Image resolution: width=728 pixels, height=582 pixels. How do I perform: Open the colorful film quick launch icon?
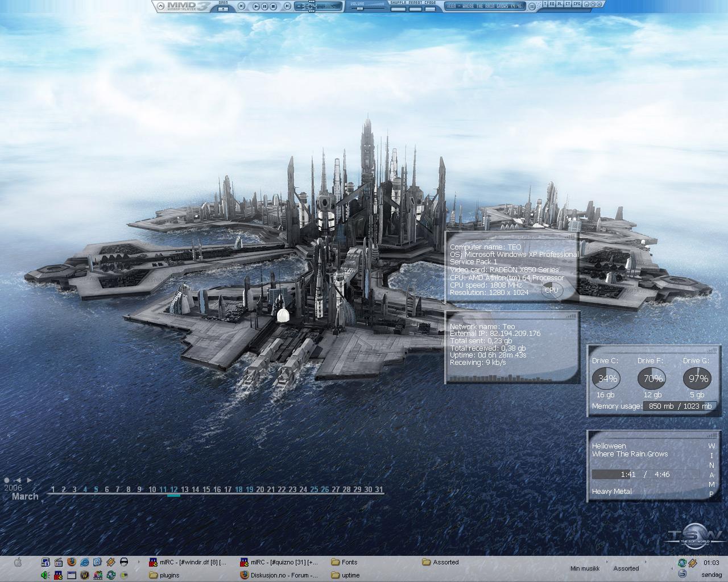pos(97,575)
